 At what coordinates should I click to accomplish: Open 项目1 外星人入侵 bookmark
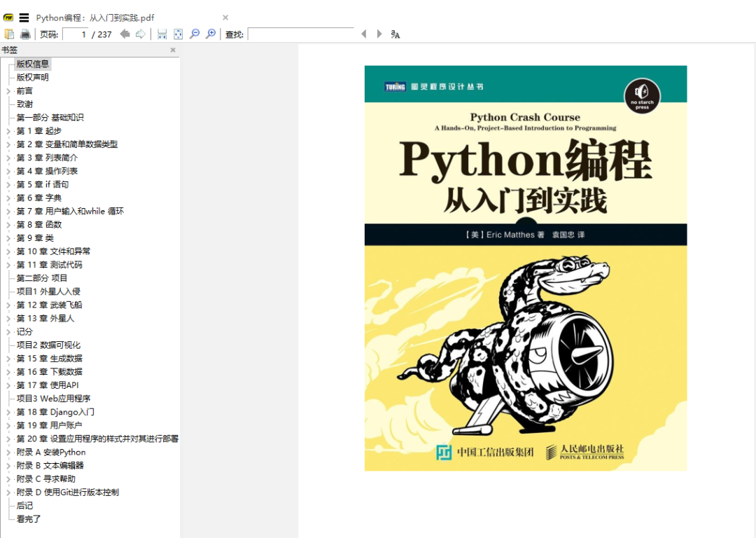click(x=48, y=291)
